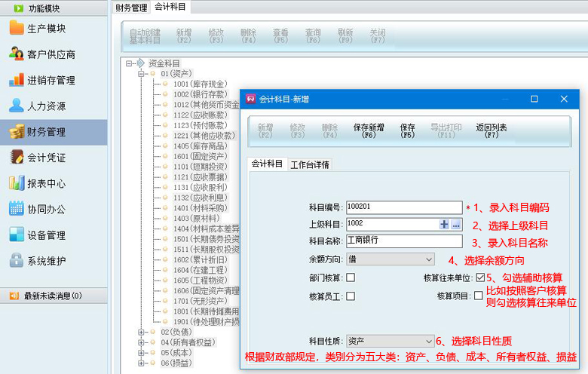Open the 进销存管理 module icon
Screen dimensions: 588x374
click(17, 80)
